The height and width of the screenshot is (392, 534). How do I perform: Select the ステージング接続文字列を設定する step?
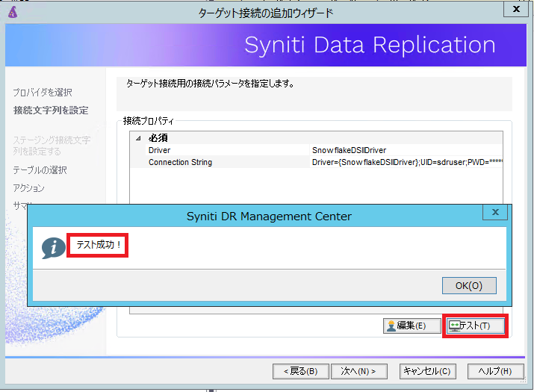click(x=52, y=146)
